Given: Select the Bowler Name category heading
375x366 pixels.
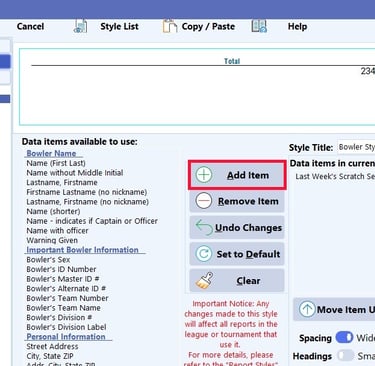Looking at the screenshot, I should 51,154.
